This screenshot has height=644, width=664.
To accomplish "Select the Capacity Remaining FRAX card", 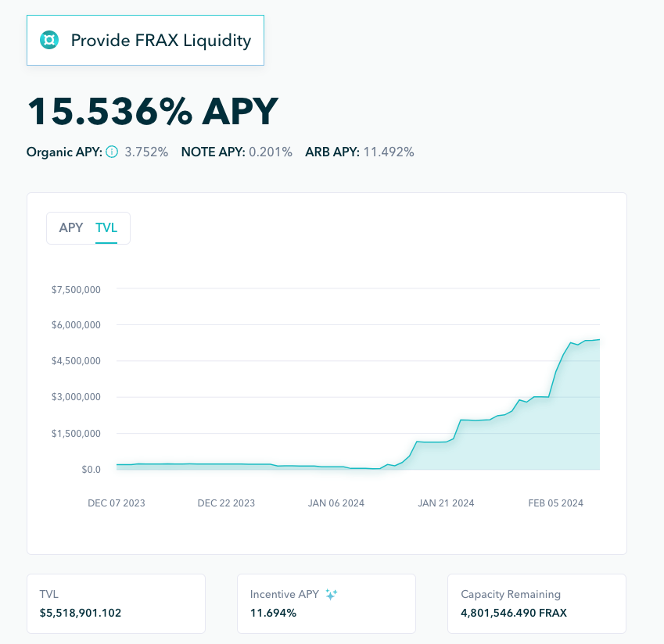I will click(537, 603).
